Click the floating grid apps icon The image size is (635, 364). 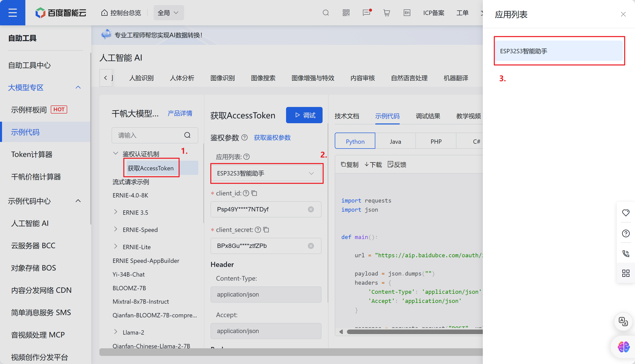(x=626, y=273)
